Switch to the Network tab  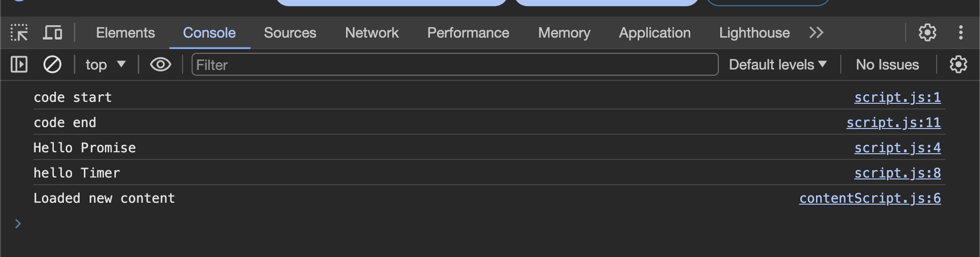372,33
